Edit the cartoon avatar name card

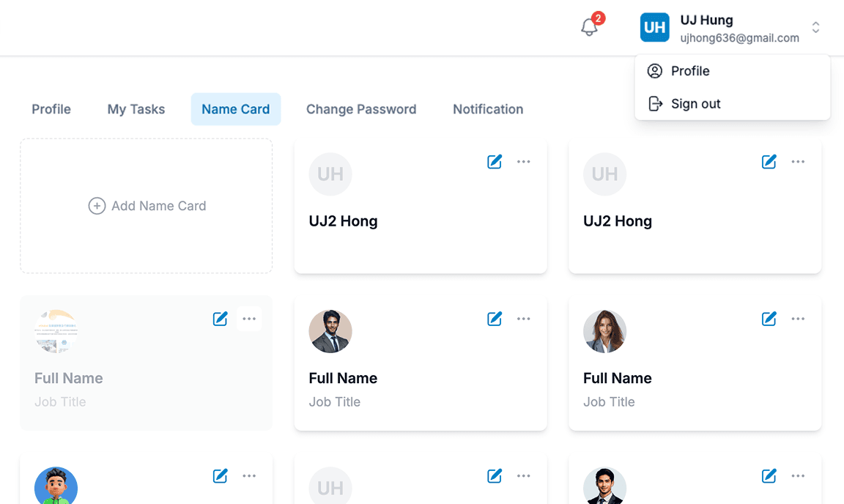click(x=220, y=476)
